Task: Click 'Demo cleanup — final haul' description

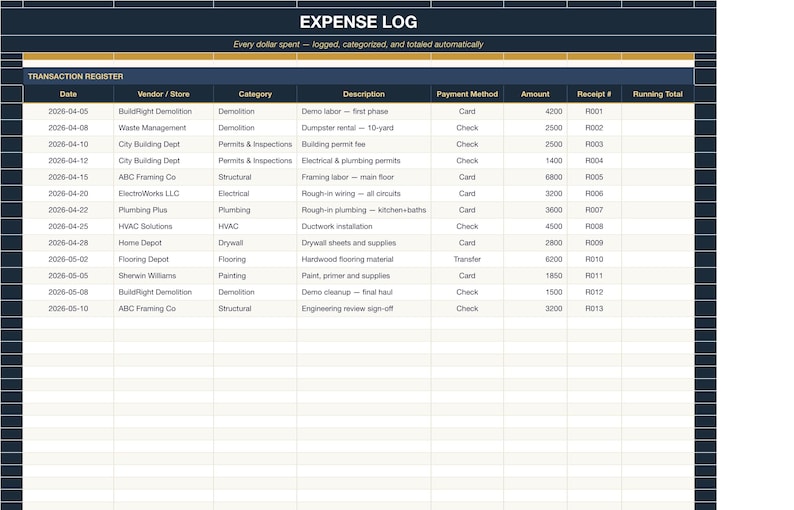Action: click(364, 292)
